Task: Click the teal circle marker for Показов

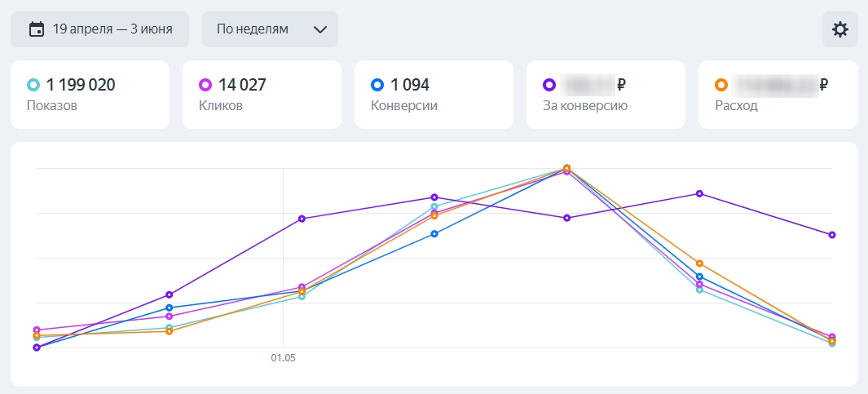Action: pyautogui.click(x=33, y=85)
